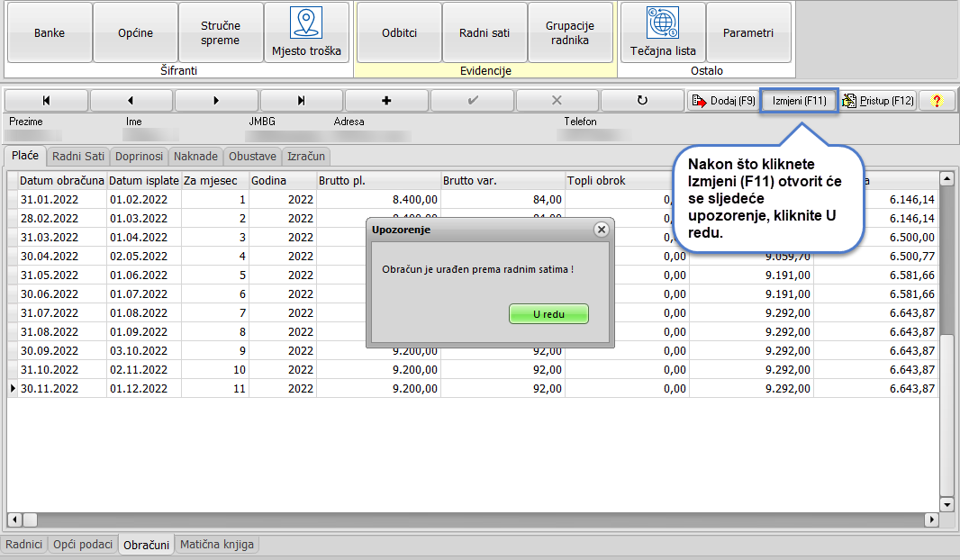Click the 9.059,70 amount cell
The image size is (960, 560).
[751, 257]
